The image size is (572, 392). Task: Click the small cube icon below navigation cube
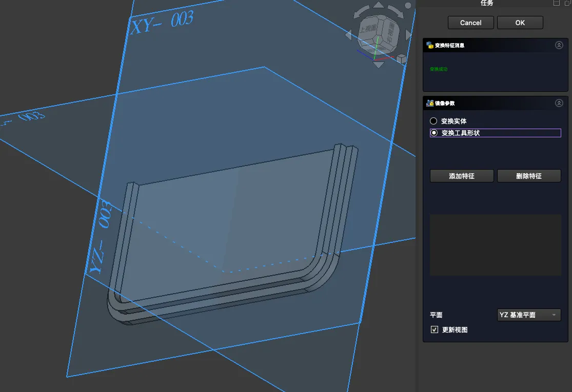pos(401,59)
